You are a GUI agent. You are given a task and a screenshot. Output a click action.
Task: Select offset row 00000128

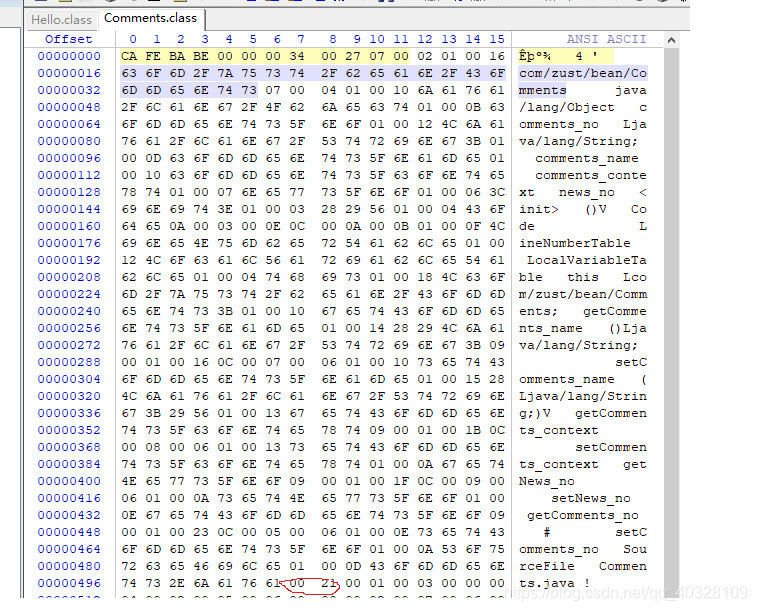pos(69,192)
